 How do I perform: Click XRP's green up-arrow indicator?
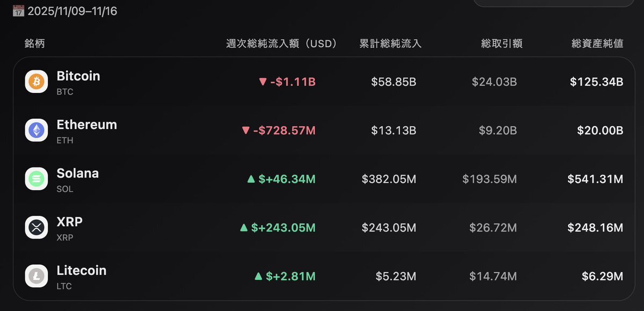(x=243, y=228)
